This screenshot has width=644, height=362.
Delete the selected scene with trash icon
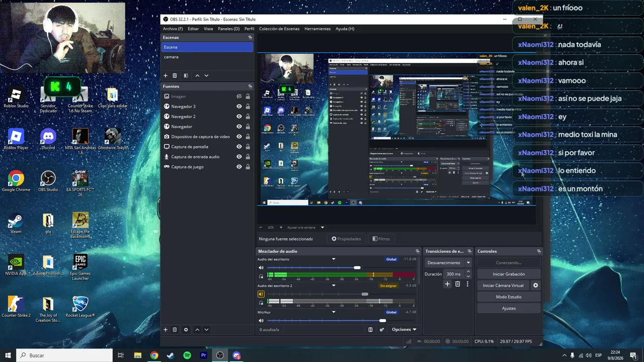click(175, 75)
